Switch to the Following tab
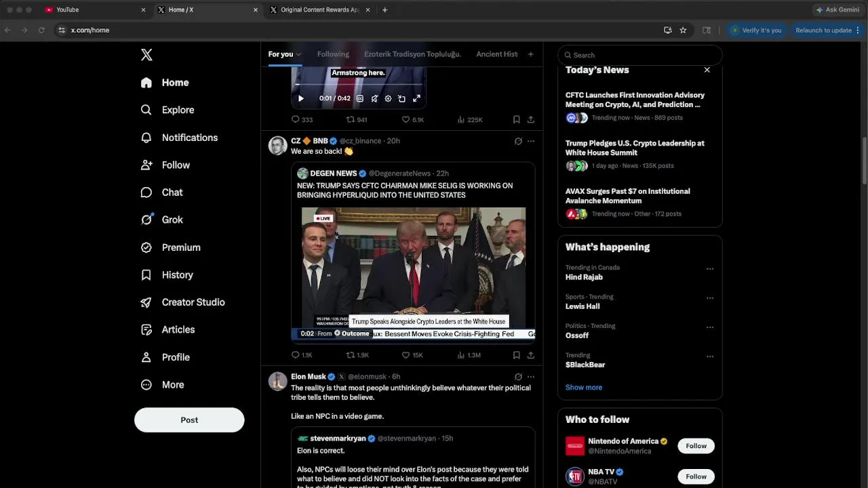The width and height of the screenshot is (868, 488). click(x=333, y=54)
